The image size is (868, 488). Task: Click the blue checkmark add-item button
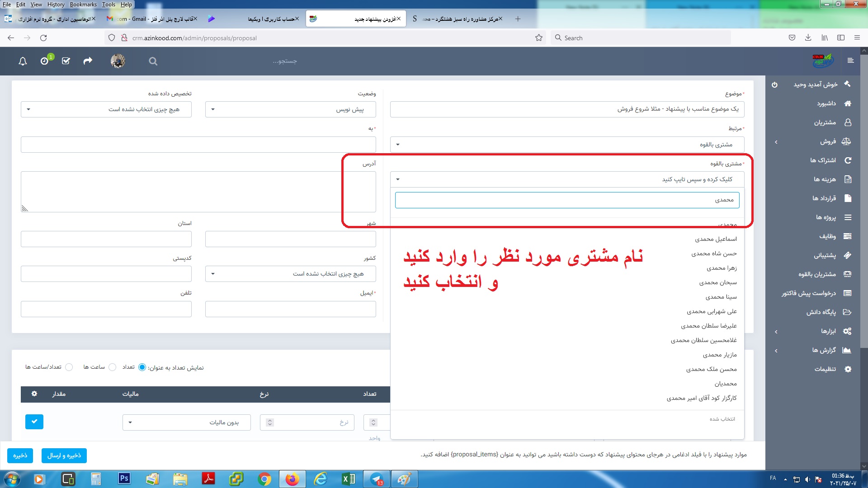point(34,422)
